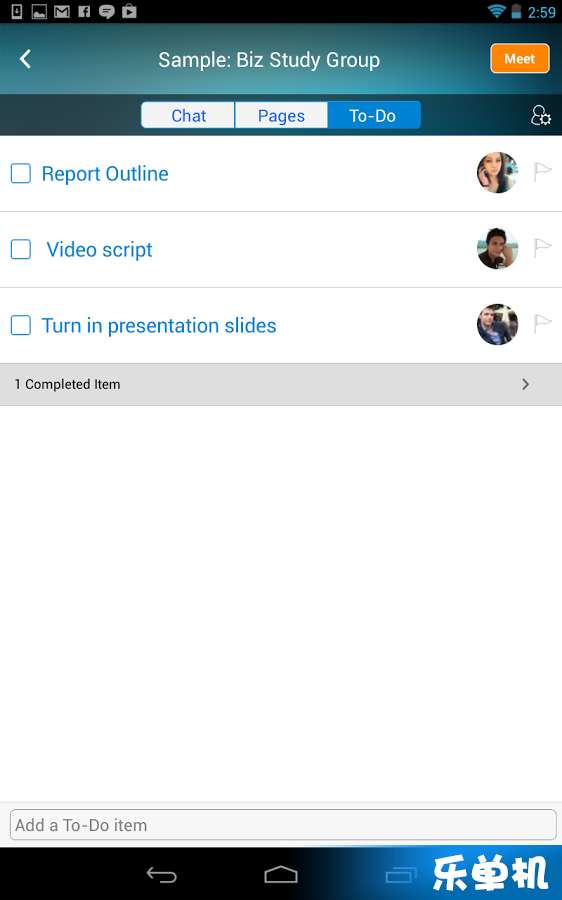The width and height of the screenshot is (562, 900).
Task: Flag the Video script item
Action: pos(542,249)
